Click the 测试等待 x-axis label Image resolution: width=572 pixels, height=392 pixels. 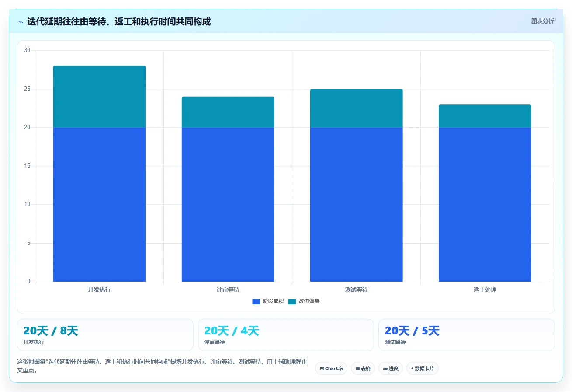click(x=356, y=289)
